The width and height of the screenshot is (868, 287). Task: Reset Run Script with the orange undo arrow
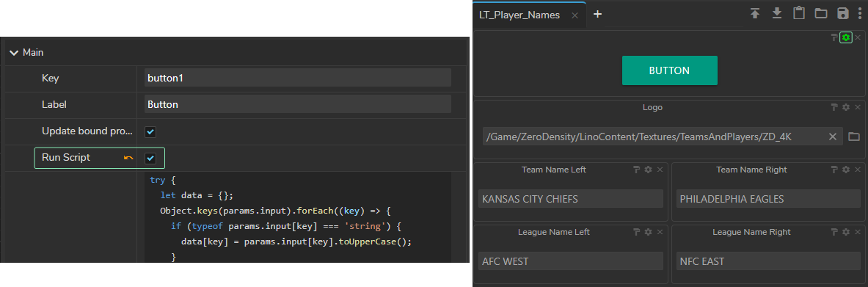(128, 158)
